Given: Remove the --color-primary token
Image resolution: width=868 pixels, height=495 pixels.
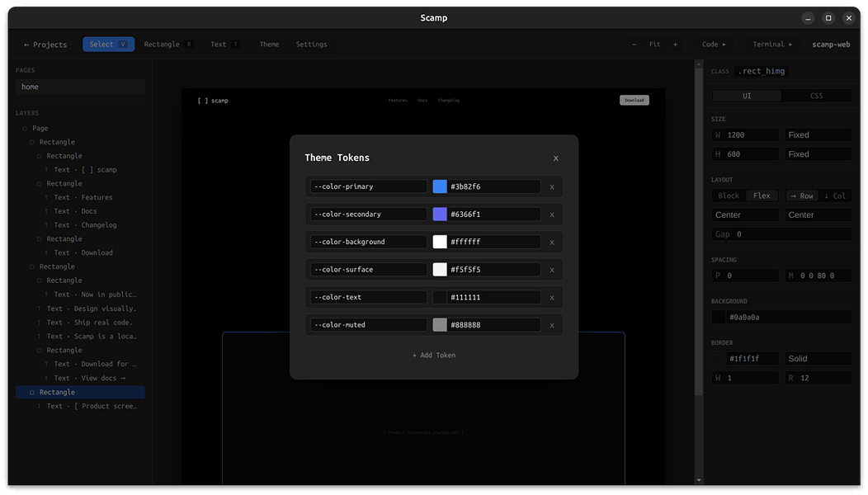Looking at the screenshot, I should click(x=551, y=187).
